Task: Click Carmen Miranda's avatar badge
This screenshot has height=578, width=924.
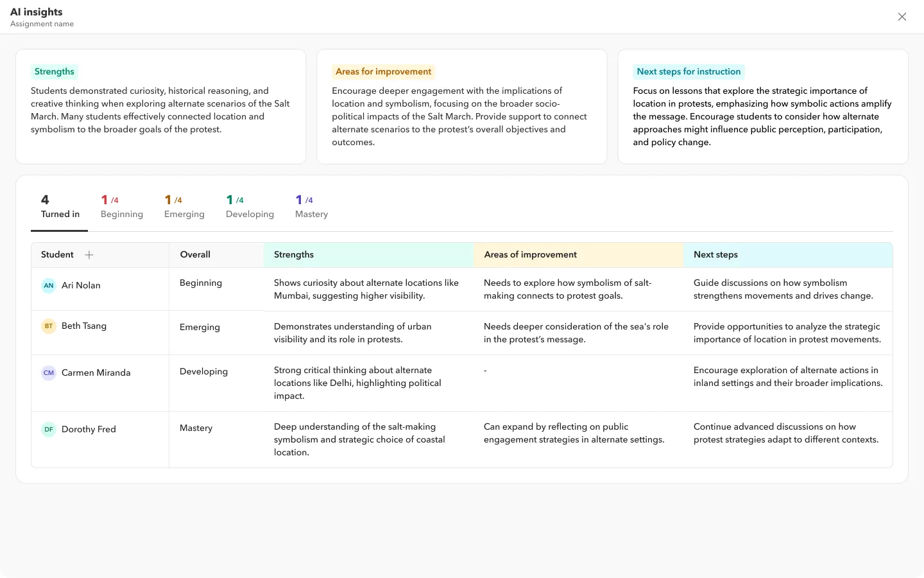Action: tap(49, 372)
